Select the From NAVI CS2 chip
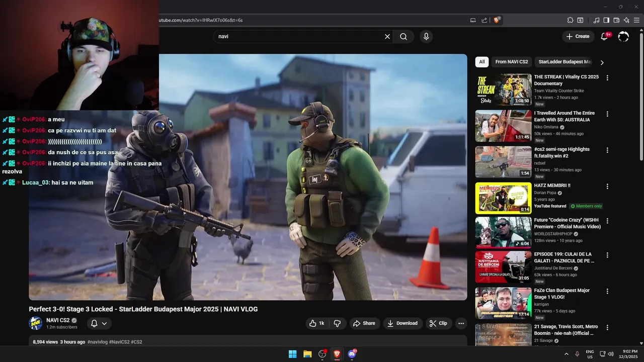Image resolution: width=644 pixels, height=362 pixels. pos(512,62)
